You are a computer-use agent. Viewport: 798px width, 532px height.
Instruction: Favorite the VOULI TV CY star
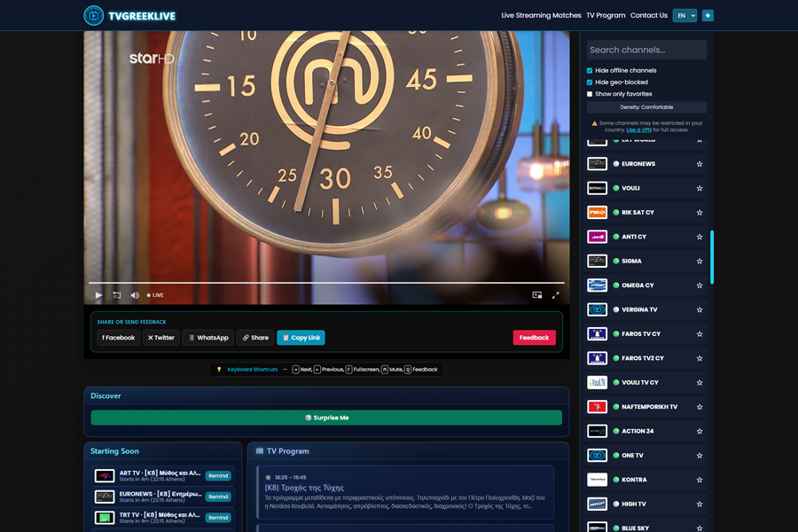pos(700,383)
